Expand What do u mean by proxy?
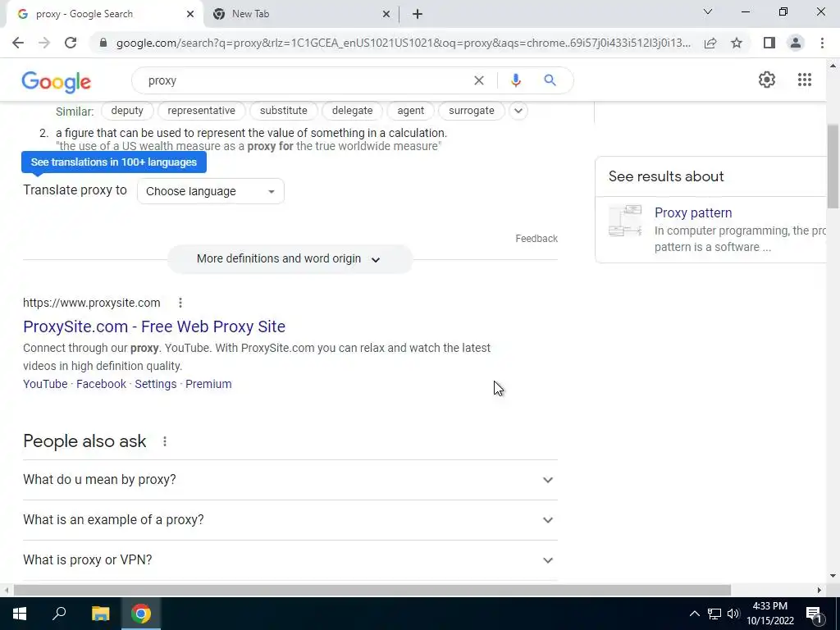840x630 pixels. 290,479
